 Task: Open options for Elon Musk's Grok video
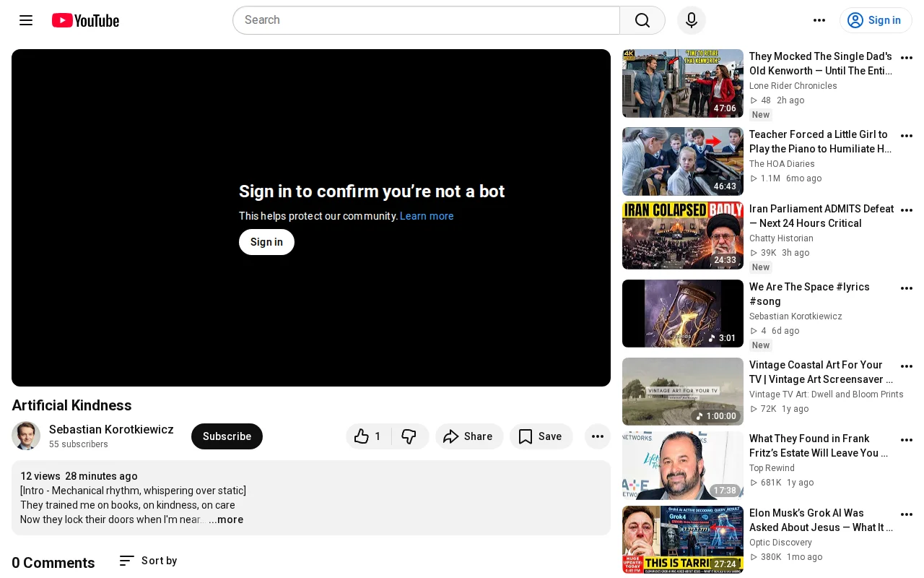point(907,514)
